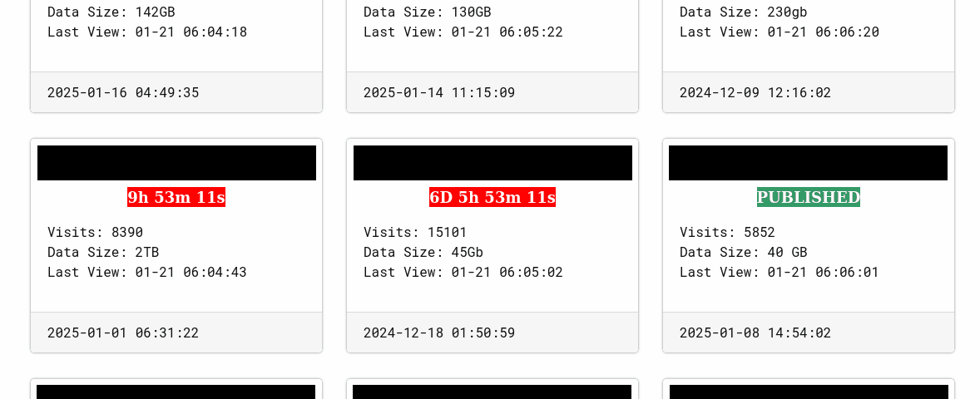Click the footer date 2025-01-14 11:15:09

pos(439,92)
